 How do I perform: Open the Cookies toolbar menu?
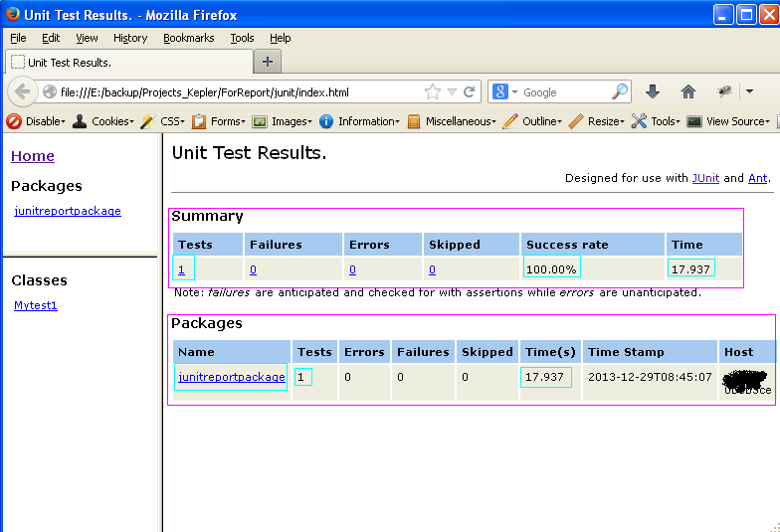point(103,121)
